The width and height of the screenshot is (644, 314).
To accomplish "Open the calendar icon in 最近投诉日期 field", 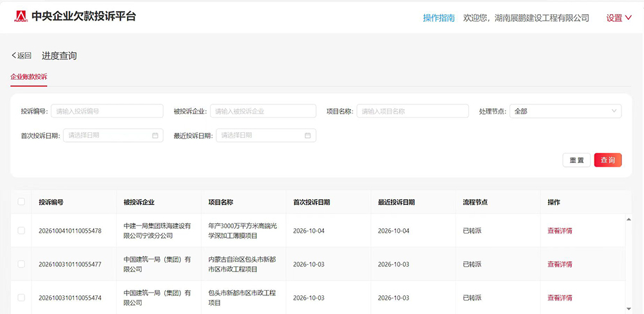I will click(308, 135).
